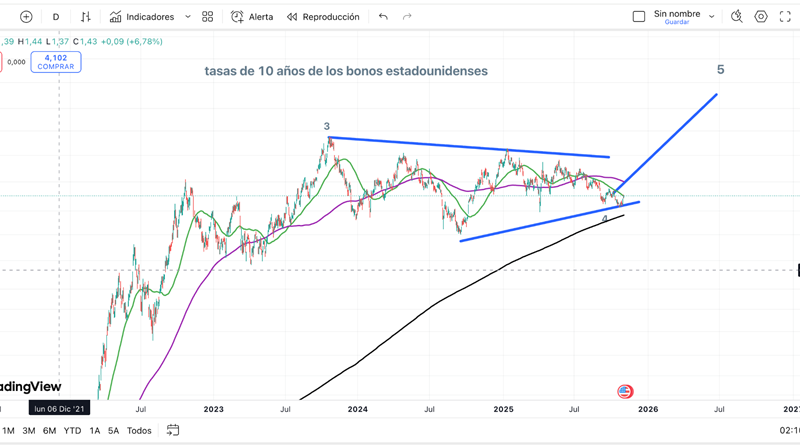
Task: Create an alert with Alerta button
Action: tap(252, 17)
